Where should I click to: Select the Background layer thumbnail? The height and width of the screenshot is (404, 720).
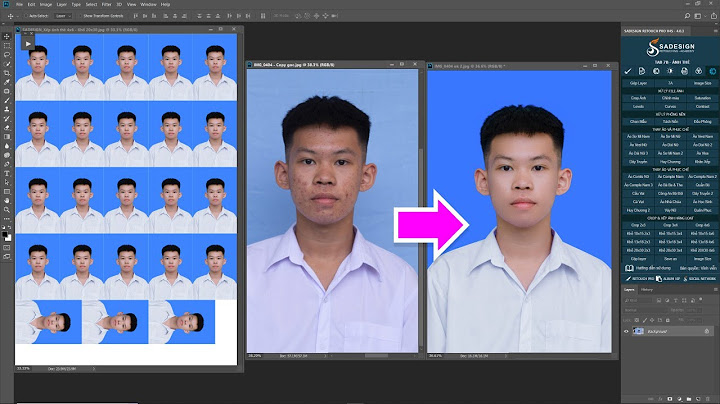pyautogui.click(x=638, y=331)
